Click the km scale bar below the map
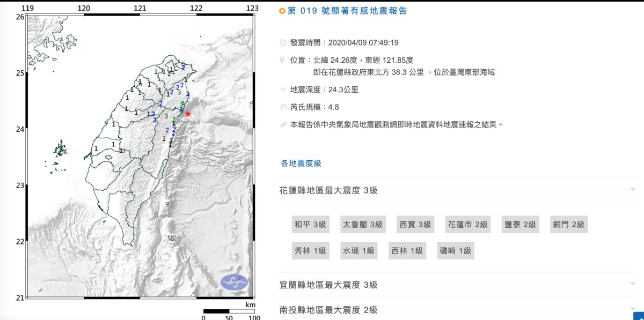 click(229, 311)
